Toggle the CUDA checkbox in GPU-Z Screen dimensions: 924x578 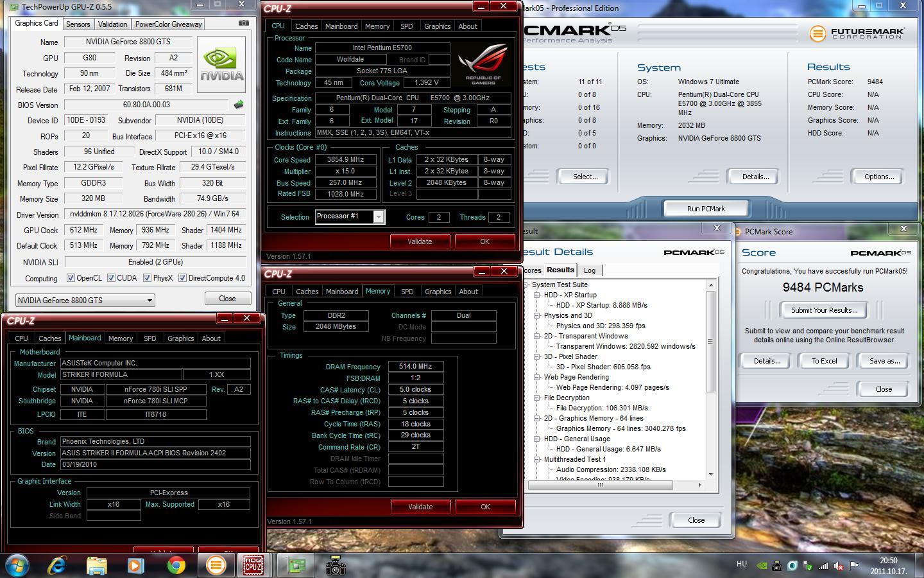tap(111, 278)
